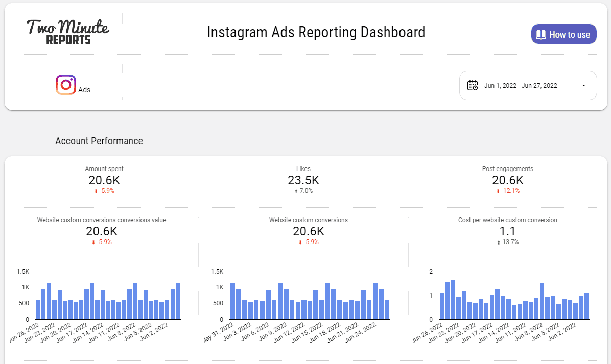Open the calendar icon in the date picker

click(x=473, y=85)
